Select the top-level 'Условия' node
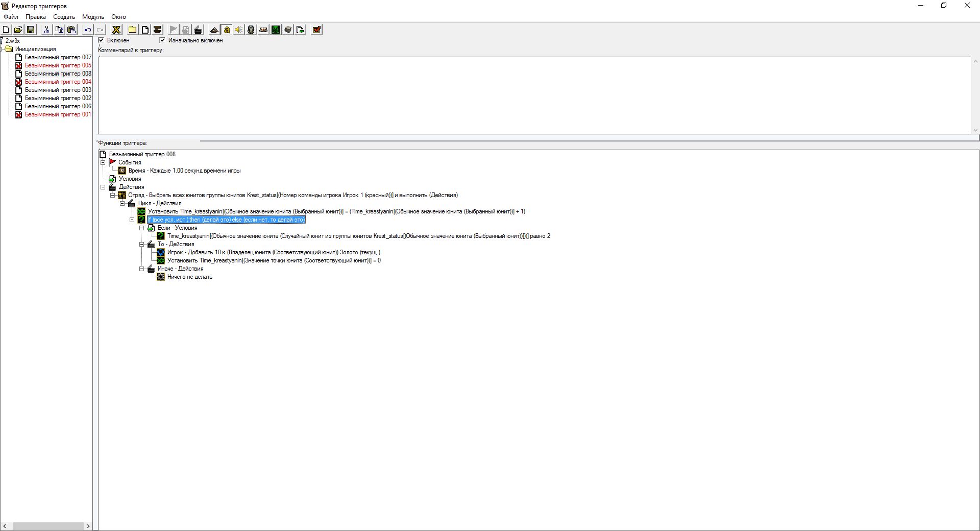This screenshot has width=980, height=531. click(x=130, y=179)
